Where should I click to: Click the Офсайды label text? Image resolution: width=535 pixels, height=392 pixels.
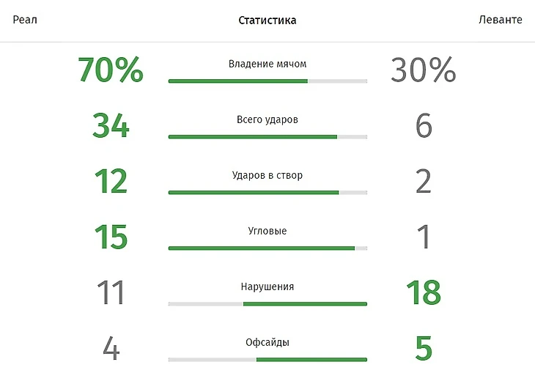[x=267, y=342]
